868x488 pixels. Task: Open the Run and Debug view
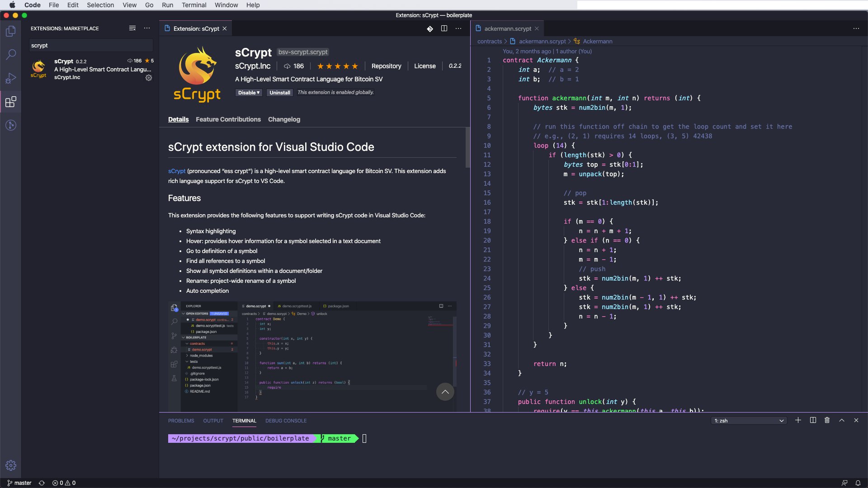(11, 78)
